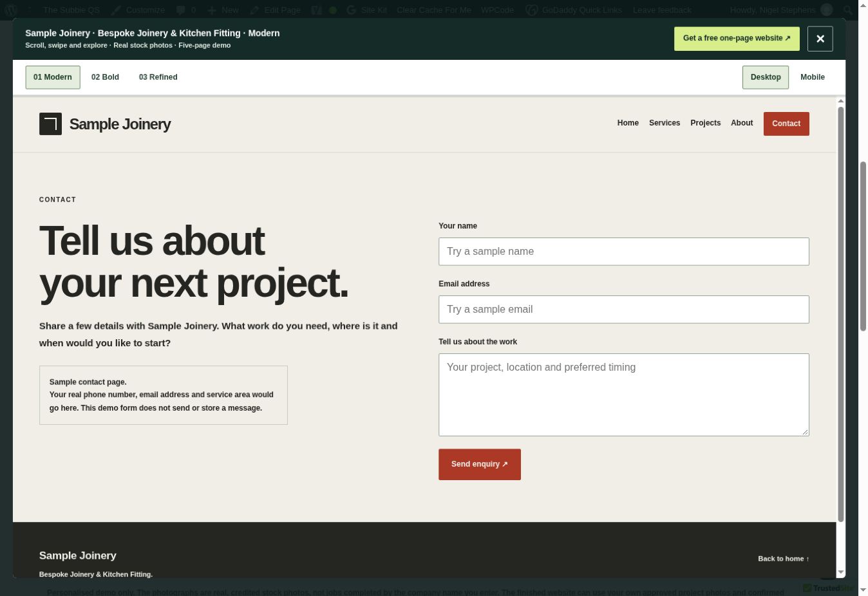Viewport: 868px width, 596px height.
Task: Click Edit Page in the admin bar
Action: [x=276, y=10]
